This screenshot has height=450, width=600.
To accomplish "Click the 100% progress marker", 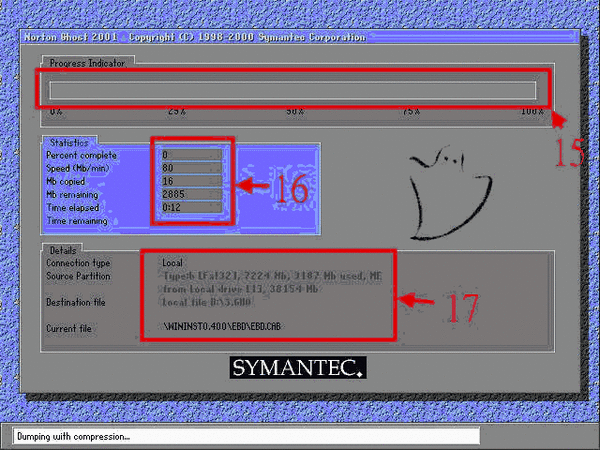I will point(532,112).
